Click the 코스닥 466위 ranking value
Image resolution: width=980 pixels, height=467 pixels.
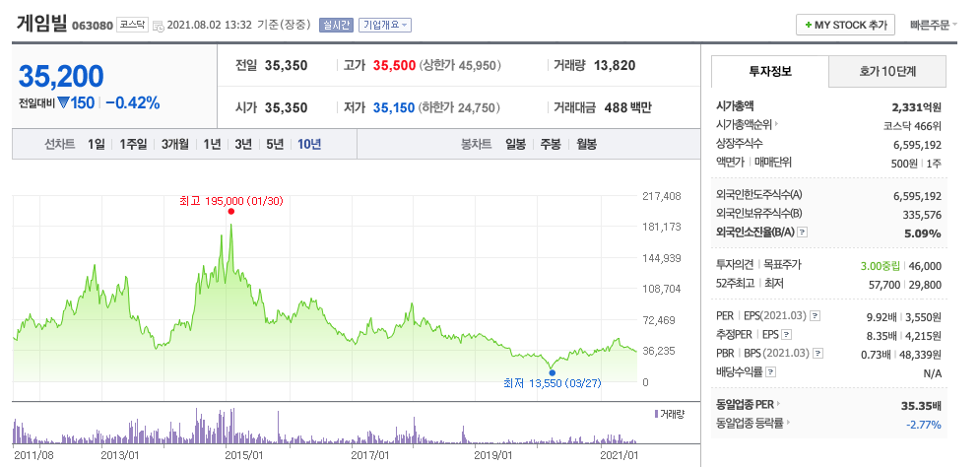point(912,126)
